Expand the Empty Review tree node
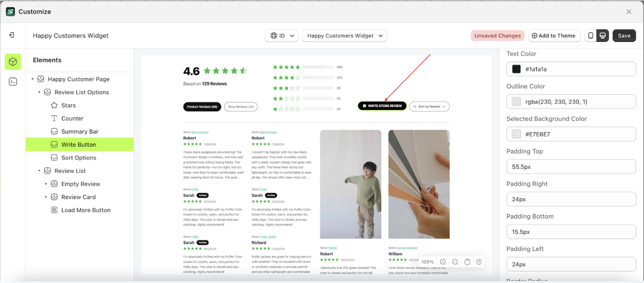This screenshot has height=283, width=644. coord(46,184)
